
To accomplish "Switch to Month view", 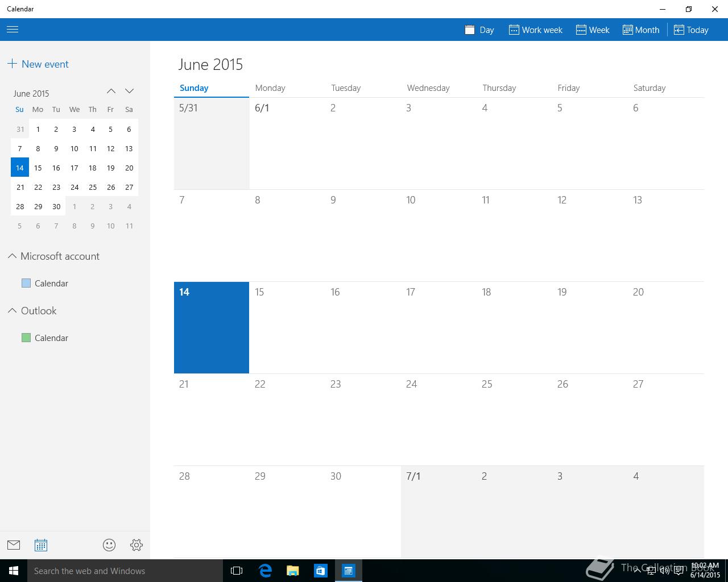I will point(641,30).
